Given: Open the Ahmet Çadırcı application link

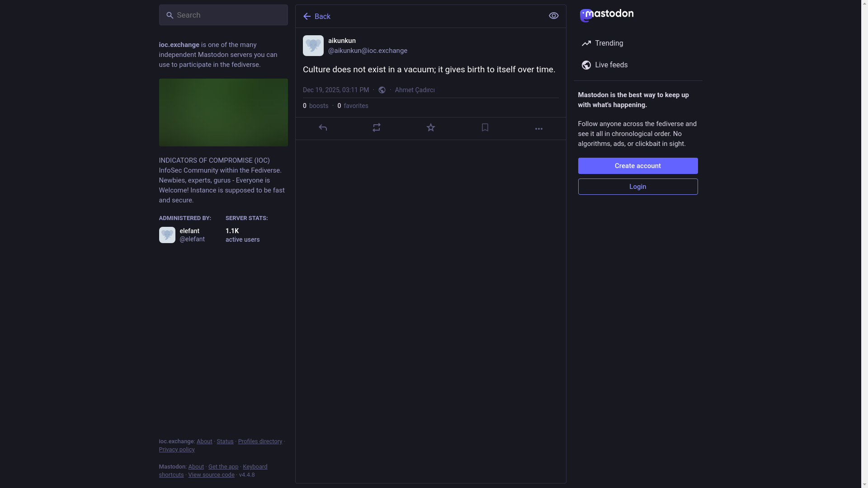Looking at the screenshot, I should 415,90.
